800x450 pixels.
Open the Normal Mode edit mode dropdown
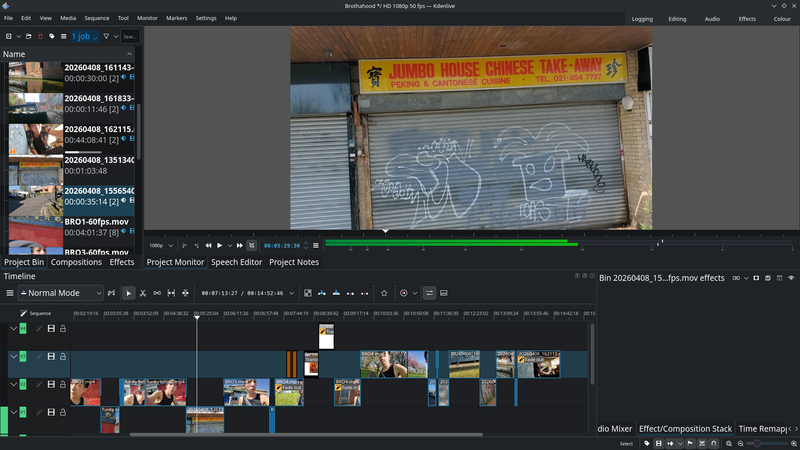[x=60, y=293]
